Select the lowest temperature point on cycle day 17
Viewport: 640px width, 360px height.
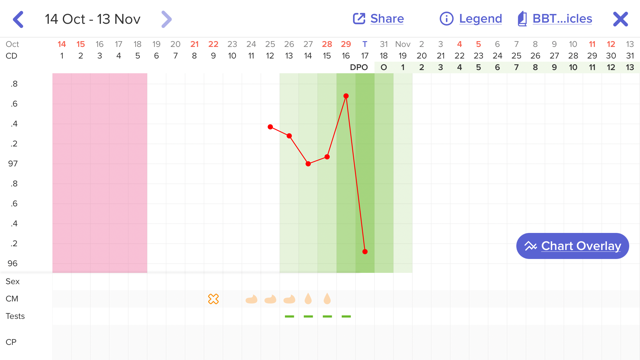365,252
